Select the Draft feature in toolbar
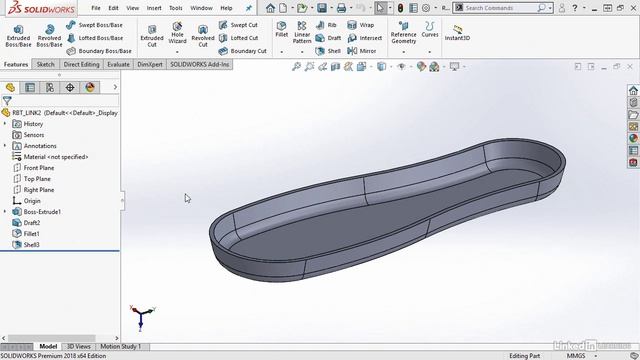Image resolution: width=640 pixels, height=360 pixels. tap(329, 38)
